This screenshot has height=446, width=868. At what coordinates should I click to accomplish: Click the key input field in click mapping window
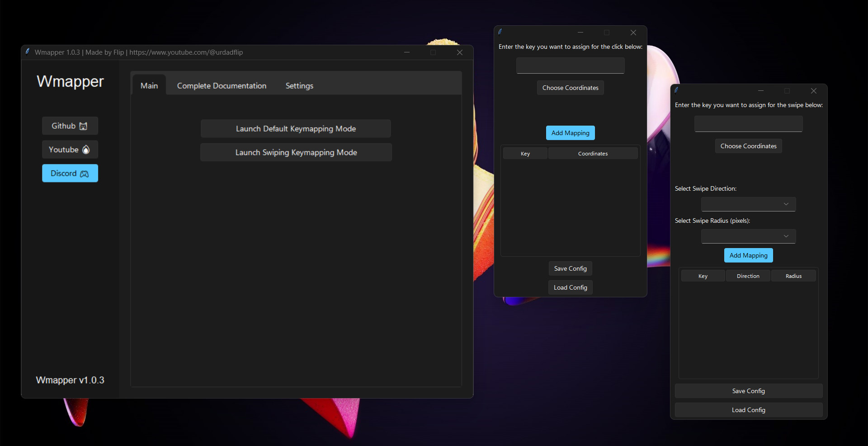click(x=571, y=66)
